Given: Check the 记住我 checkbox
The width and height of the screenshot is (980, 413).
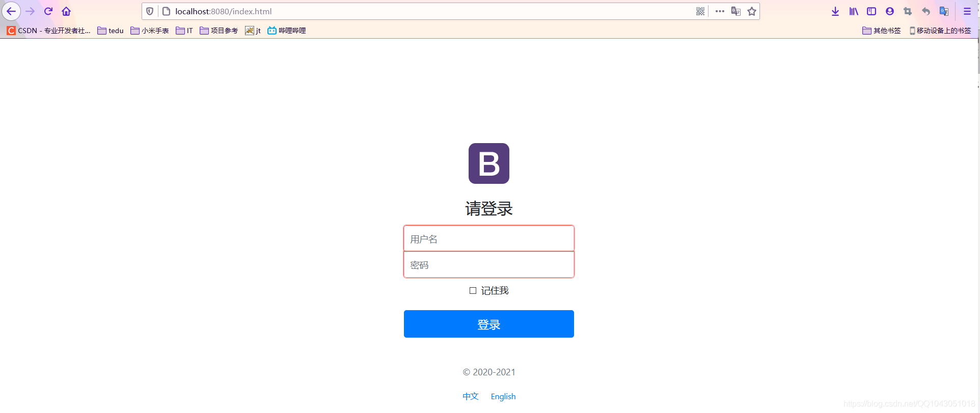Looking at the screenshot, I should coord(473,290).
